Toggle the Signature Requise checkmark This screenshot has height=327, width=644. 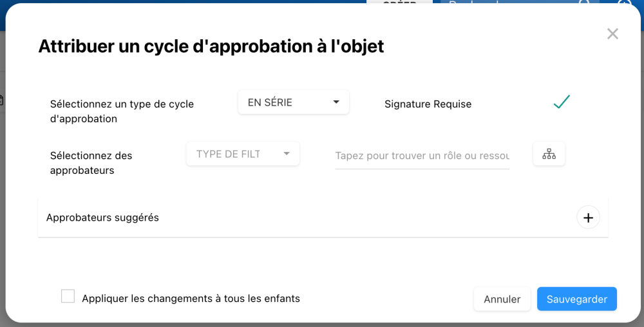point(562,102)
